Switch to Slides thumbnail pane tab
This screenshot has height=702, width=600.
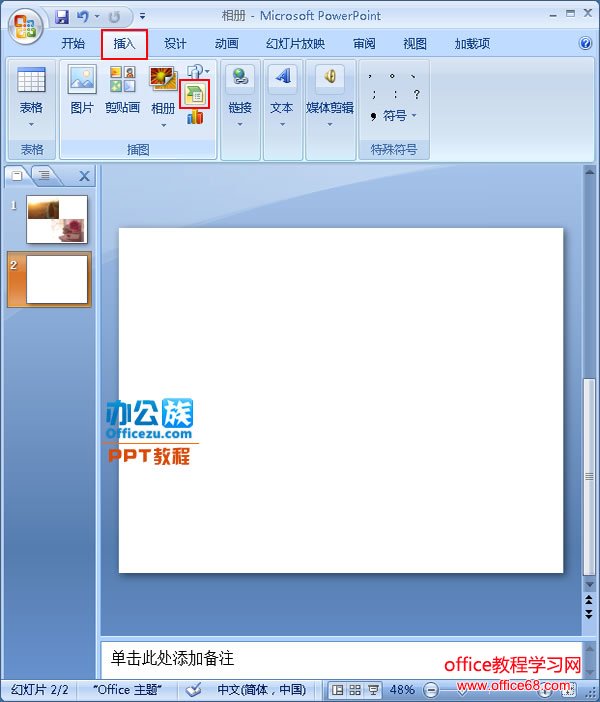coord(17,176)
